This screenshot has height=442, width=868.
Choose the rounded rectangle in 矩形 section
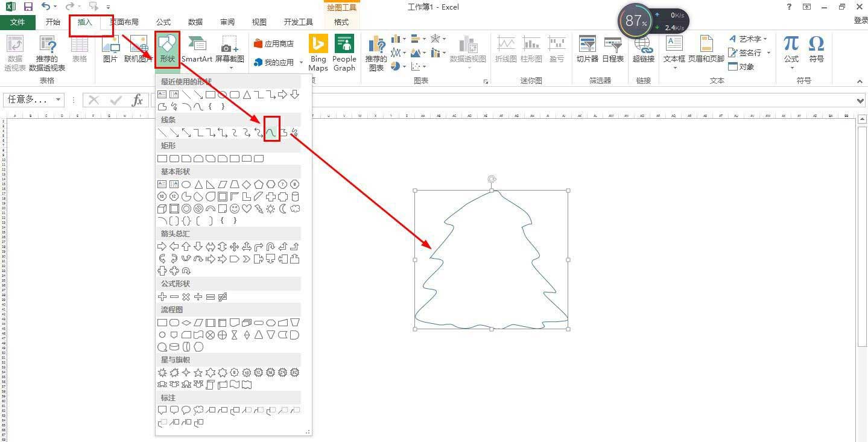click(x=174, y=159)
